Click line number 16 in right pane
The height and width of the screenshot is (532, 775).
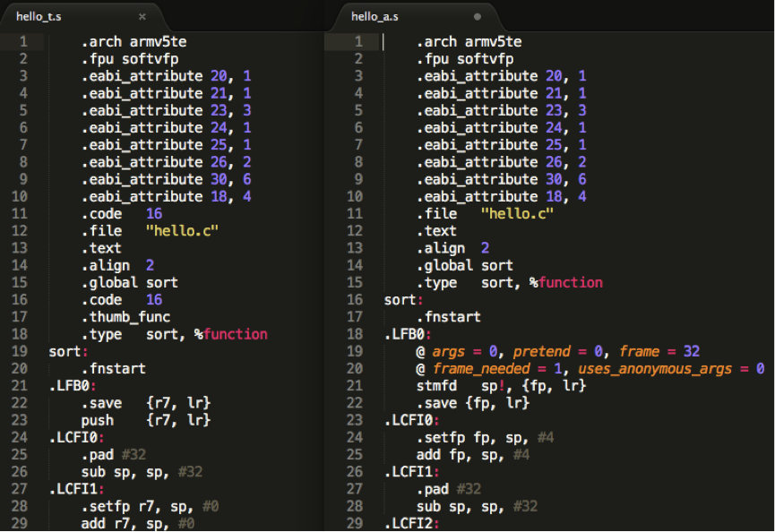[355, 300]
